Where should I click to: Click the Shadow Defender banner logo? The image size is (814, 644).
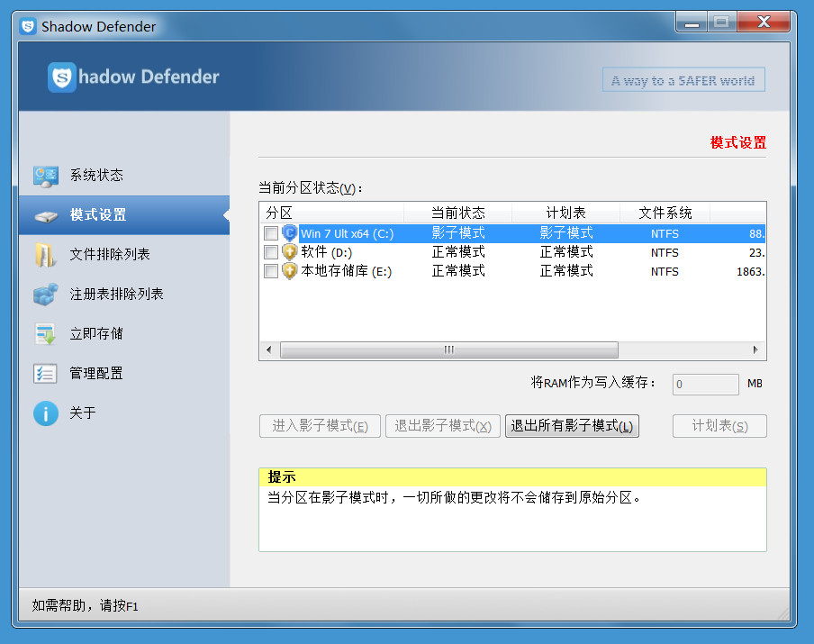click(x=62, y=77)
